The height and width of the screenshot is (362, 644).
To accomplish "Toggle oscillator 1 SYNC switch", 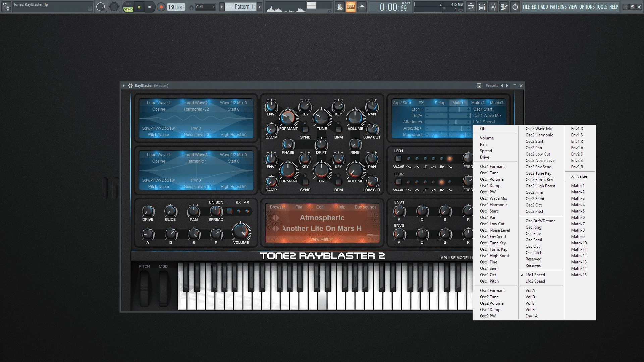I will (305, 129).
